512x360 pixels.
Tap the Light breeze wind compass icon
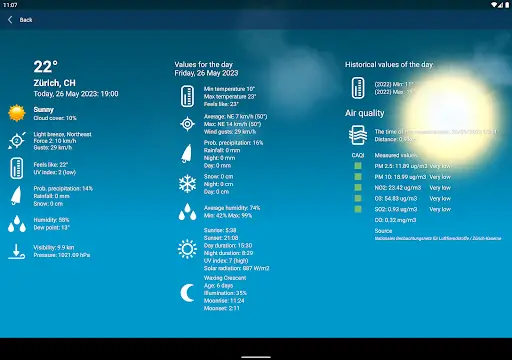coord(17,140)
